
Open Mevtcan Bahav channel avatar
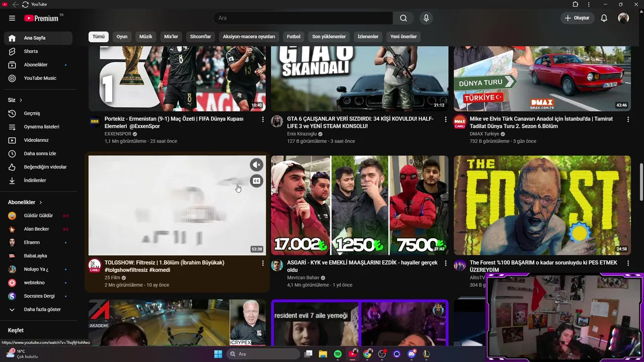[x=277, y=265]
